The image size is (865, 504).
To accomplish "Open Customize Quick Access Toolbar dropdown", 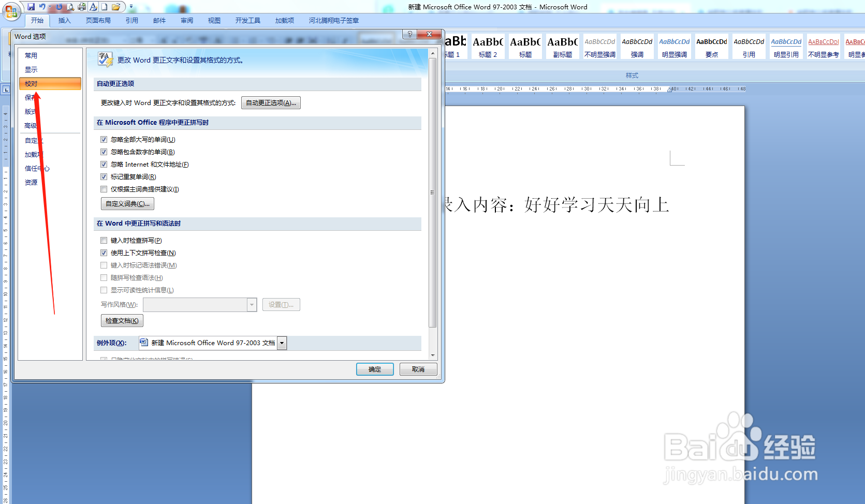I will (x=131, y=7).
